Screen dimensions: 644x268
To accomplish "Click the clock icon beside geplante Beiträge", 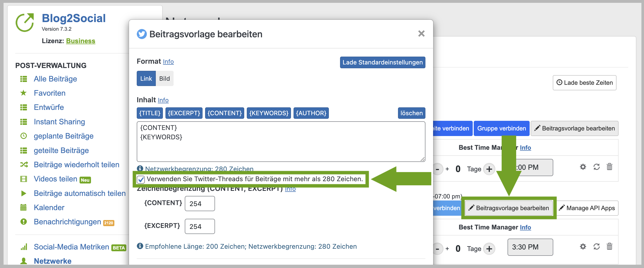I will point(24,136).
